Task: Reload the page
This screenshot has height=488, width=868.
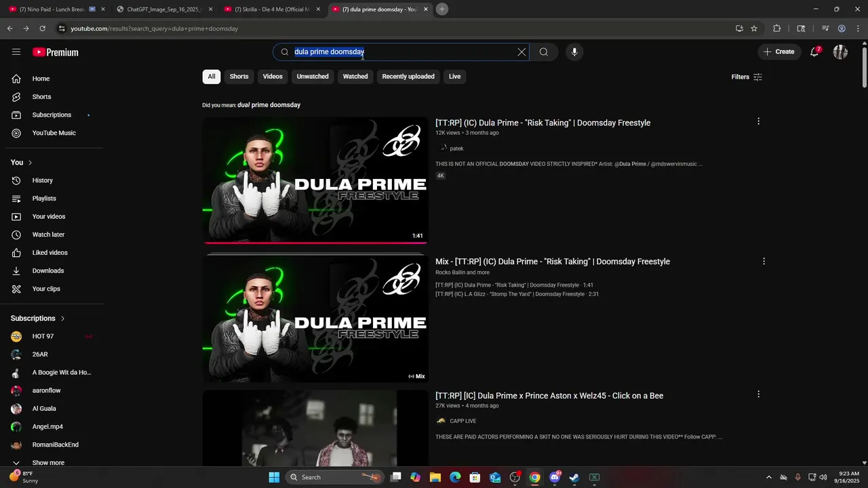Action: click(x=42, y=28)
